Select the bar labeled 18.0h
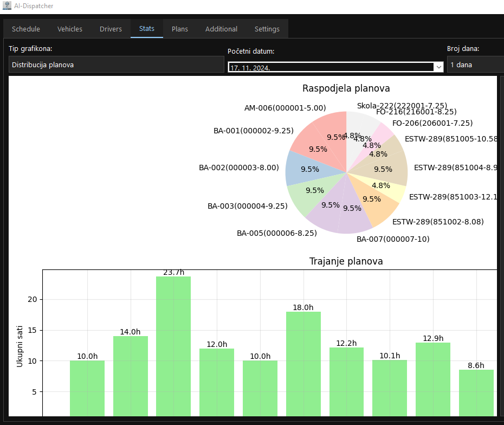Screen dimensions: 504x425 [303, 363]
